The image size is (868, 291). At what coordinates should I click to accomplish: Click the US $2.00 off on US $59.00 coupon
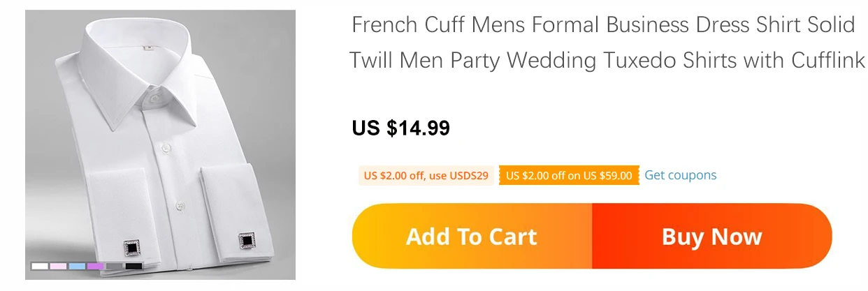(x=569, y=176)
